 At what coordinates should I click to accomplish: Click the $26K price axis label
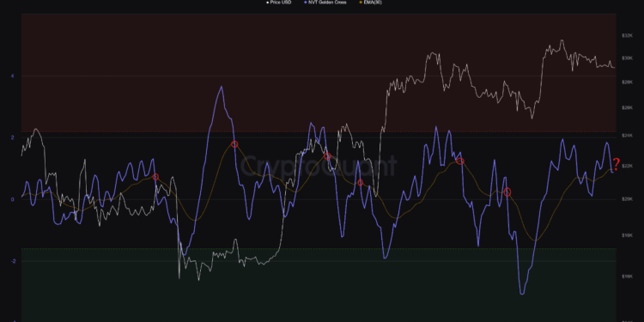pos(627,107)
